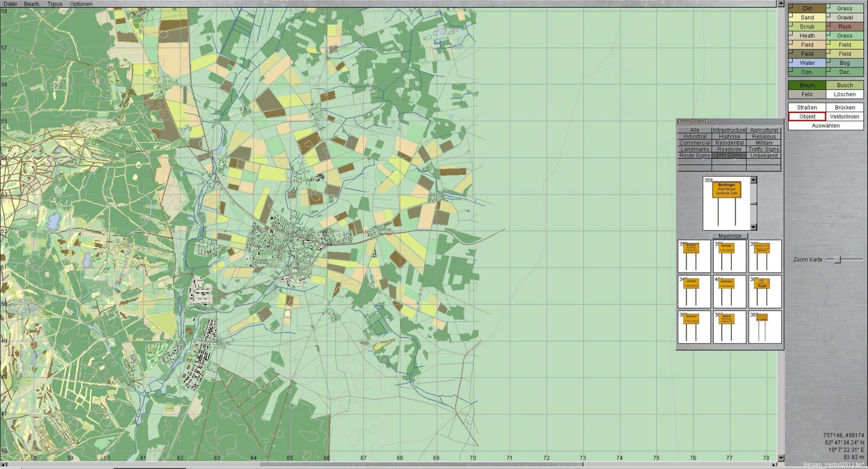
Task: Open the Datei menu
Action: coord(10,4)
